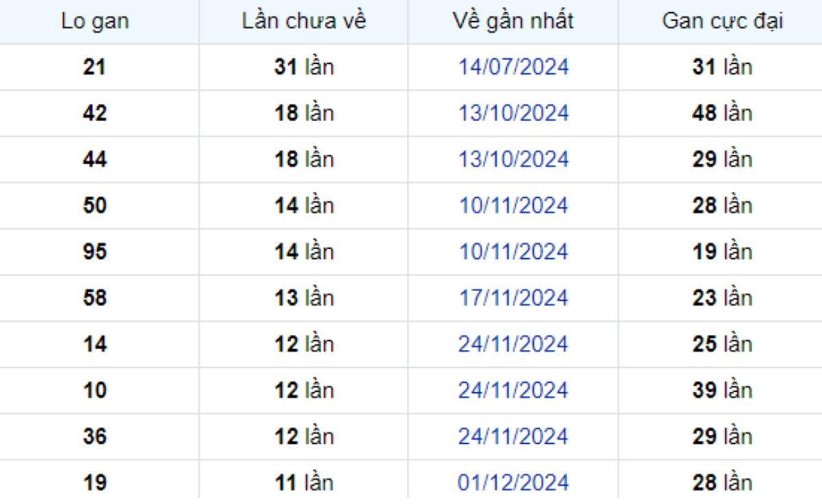This screenshot has height=504, width=822.
Task: Click the "Lần chưa về" column header
Action: [x=304, y=21]
